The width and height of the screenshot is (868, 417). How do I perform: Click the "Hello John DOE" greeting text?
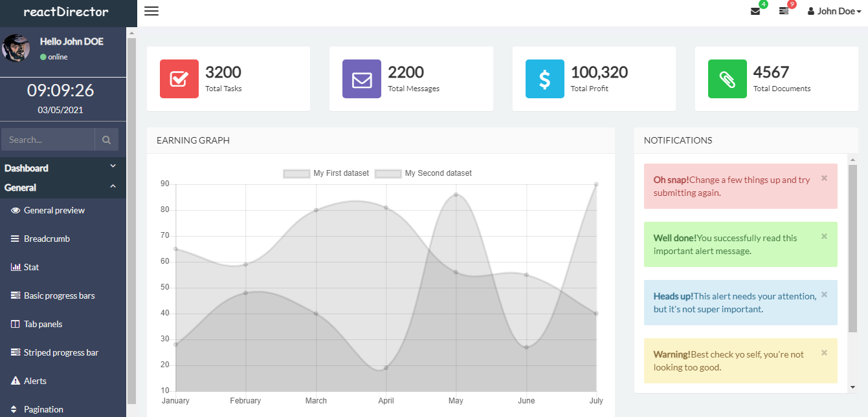coord(72,41)
